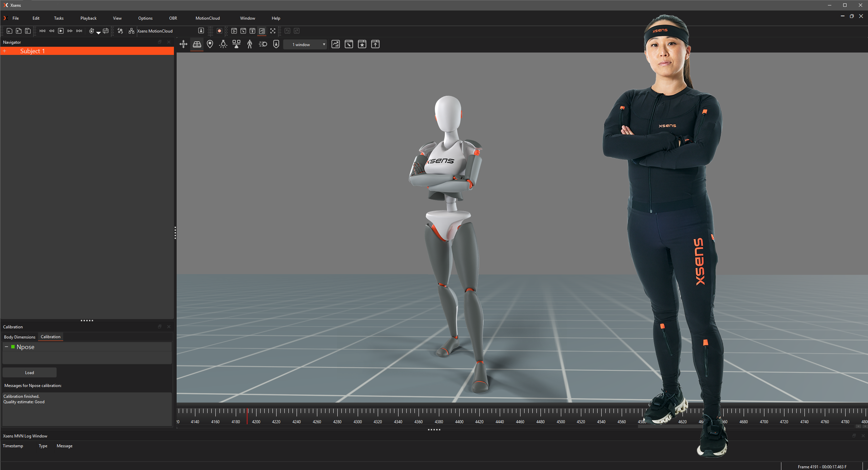Click the center-on-character crosshair icon
868x470 pixels.
tap(184, 44)
